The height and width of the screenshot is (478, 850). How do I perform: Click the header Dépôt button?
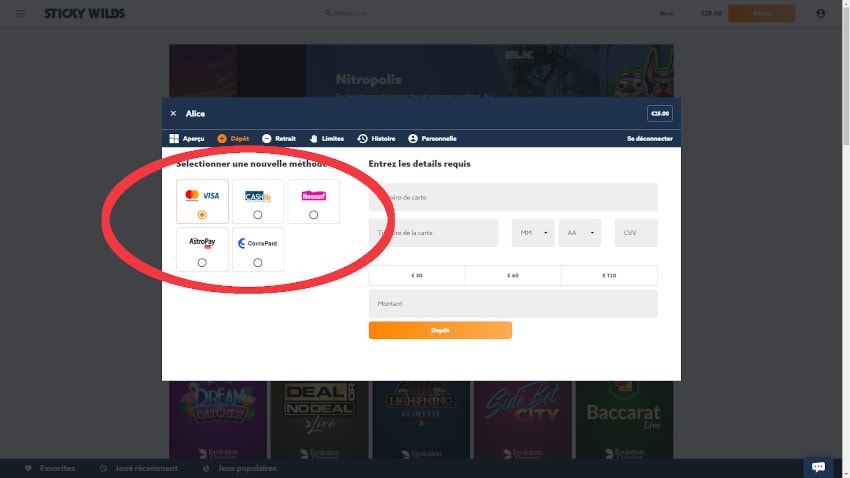762,13
